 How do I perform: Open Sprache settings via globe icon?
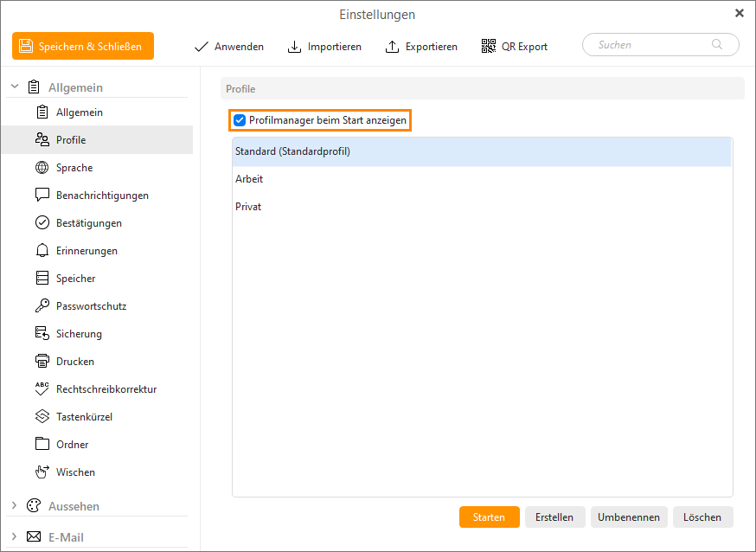[42, 168]
